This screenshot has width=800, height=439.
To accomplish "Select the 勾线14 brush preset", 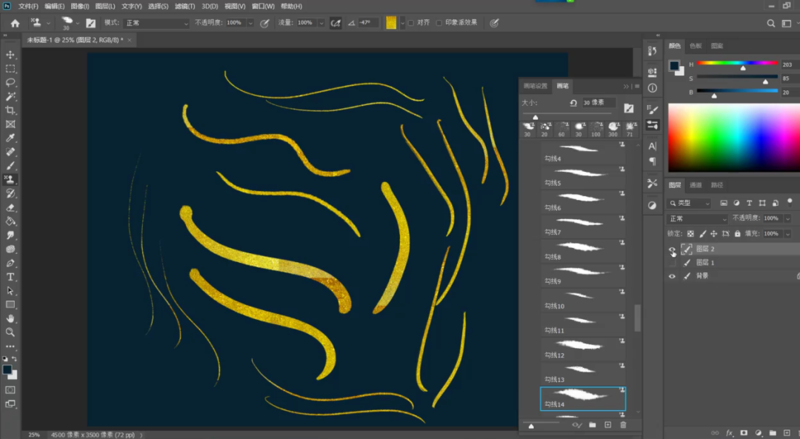I will point(582,398).
